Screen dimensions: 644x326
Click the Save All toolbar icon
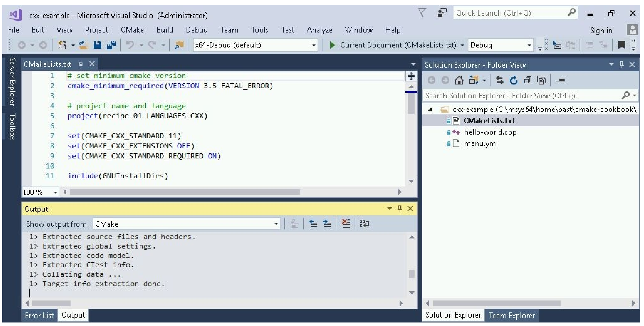(x=111, y=45)
